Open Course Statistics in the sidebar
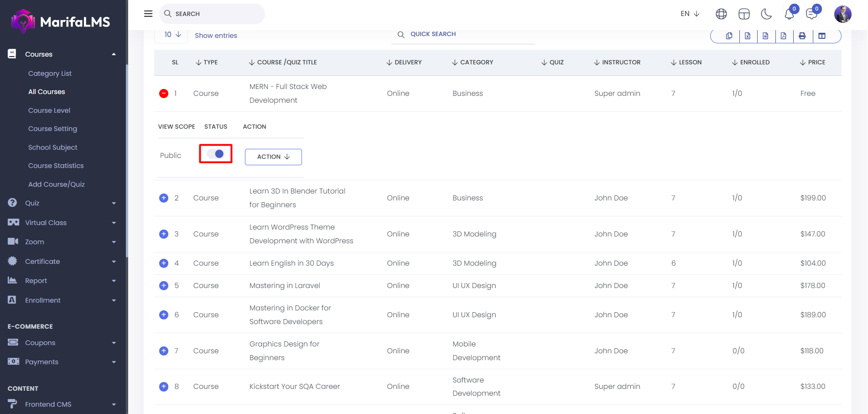This screenshot has width=868, height=414. click(x=56, y=166)
